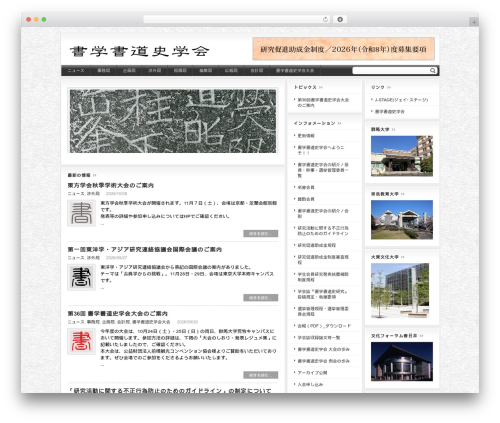
Task: Open the 奈良教育大学 building photo
Action: tap(402, 220)
